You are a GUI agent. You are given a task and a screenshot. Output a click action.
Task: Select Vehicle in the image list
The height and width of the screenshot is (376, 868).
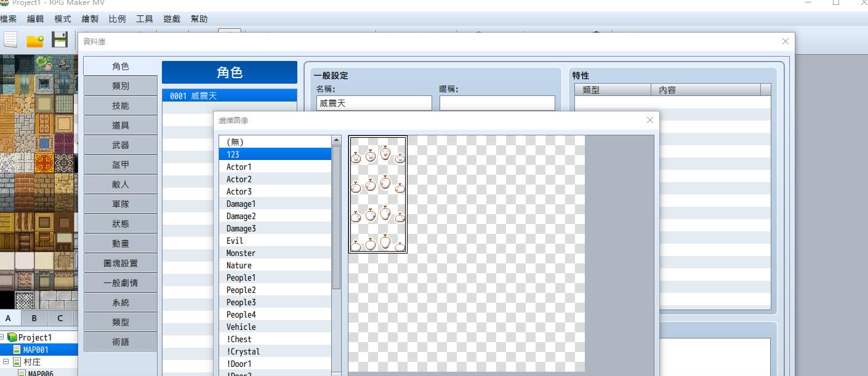pos(275,327)
